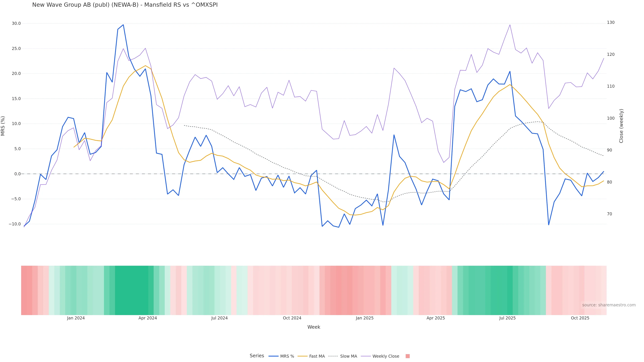Click the 'Close (weekly)' right axis title
644x362 pixels.
621,126
